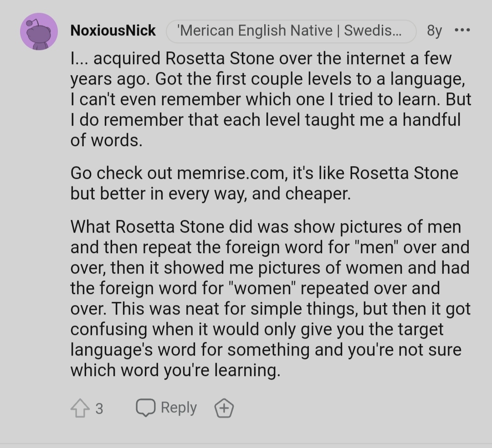Click the paragraph beginning "I... acquired Rosetta"
The height and width of the screenshot is (448, 492).
[271, 99]
